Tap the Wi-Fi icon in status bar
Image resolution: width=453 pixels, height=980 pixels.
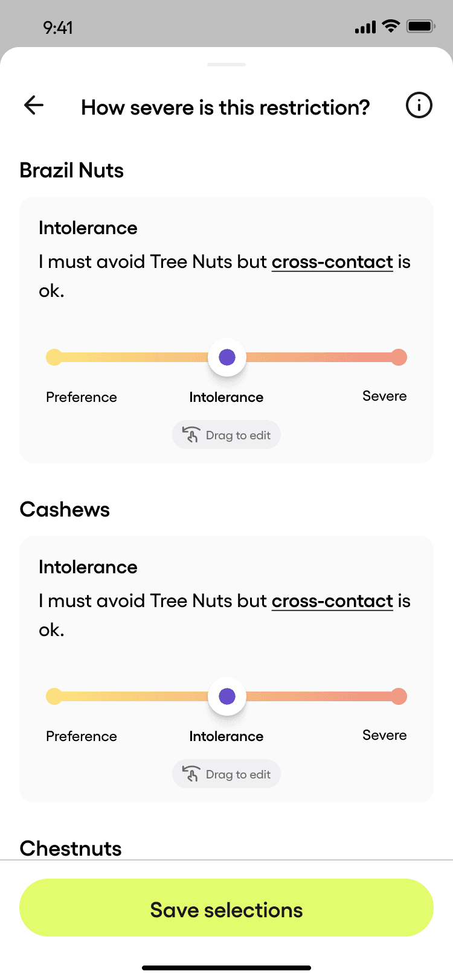pyautogui.click(x=391, y=27)
